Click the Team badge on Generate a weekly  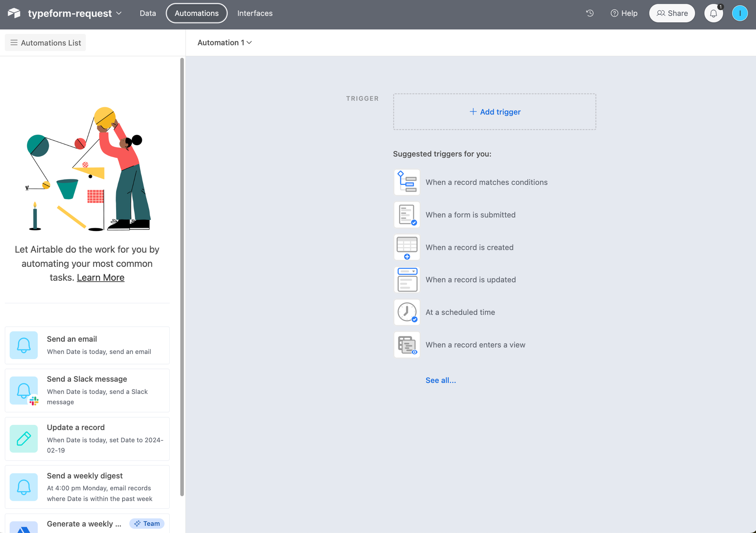(x=147, y=524)
